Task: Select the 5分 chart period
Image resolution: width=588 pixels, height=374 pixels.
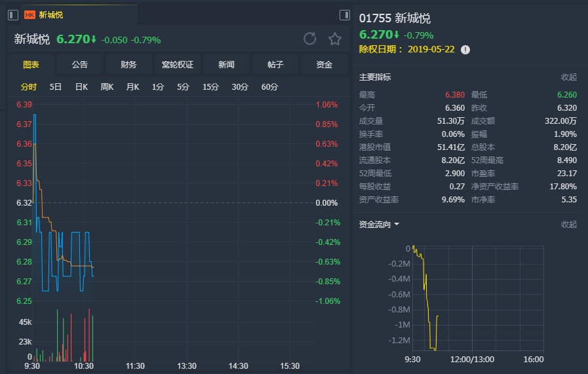Action: [183, 87]
